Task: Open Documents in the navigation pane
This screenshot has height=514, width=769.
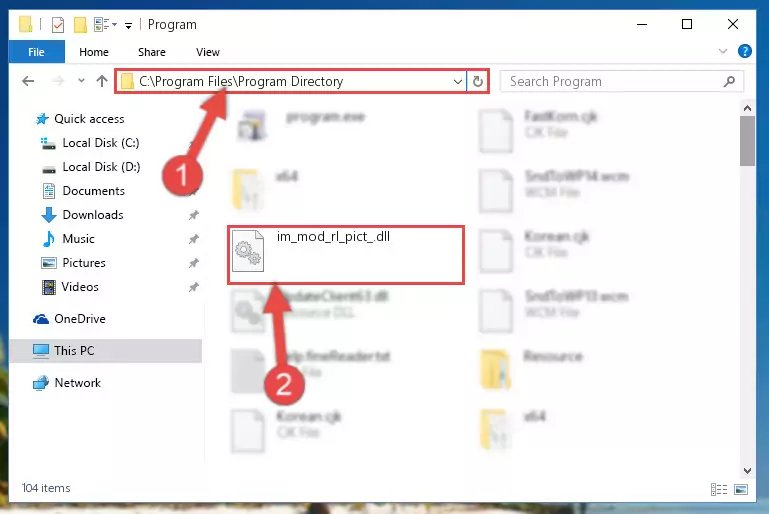Action: [93, 191]
